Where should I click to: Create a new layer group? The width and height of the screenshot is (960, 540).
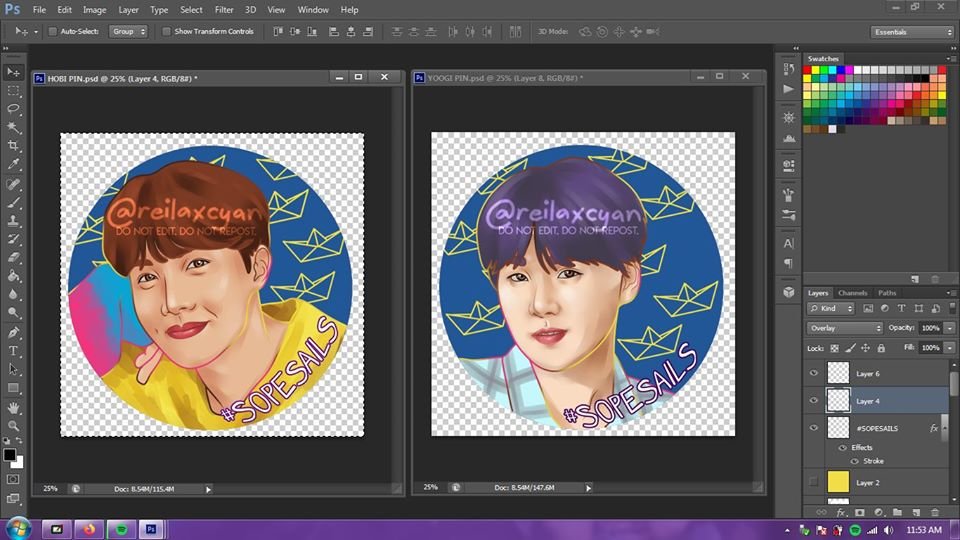[x=898, y=512]
